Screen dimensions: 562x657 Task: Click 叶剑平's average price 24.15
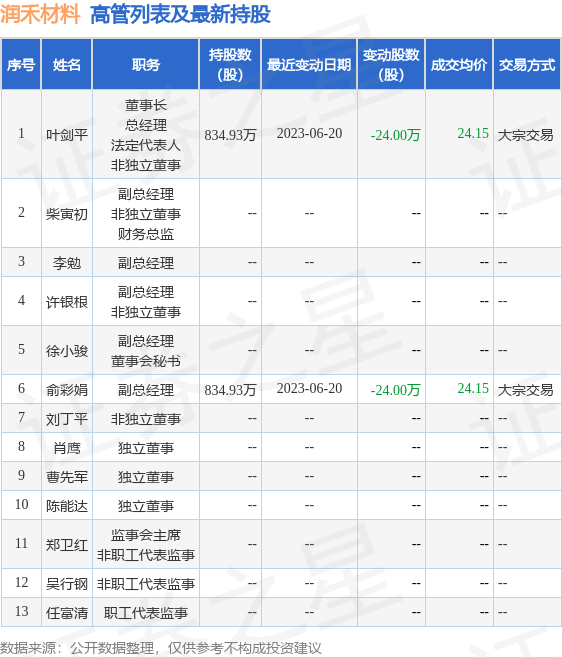[x=473, y=133]
